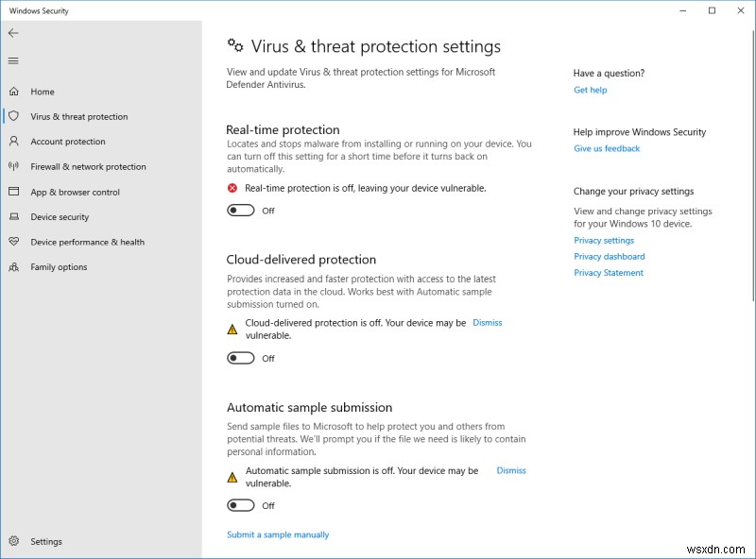Toggle Automatic sample submission on
The width and height of the screenshot is (756, 559).
click(x=240, y=505)
